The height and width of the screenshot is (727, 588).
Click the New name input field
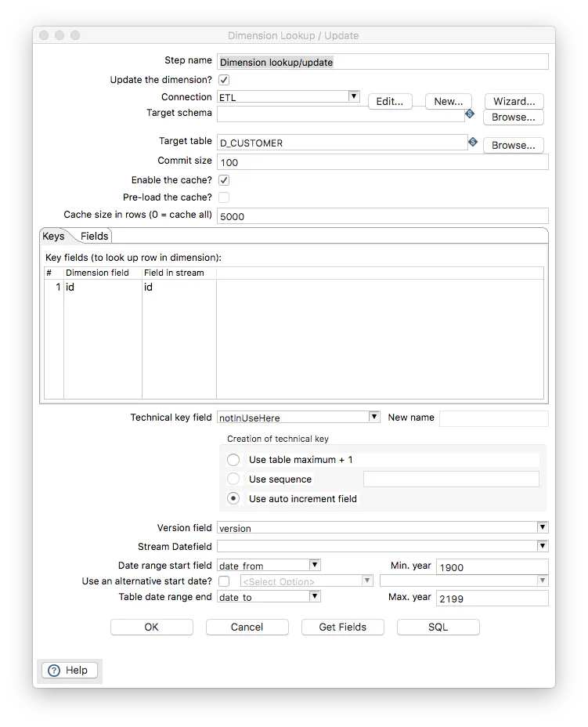click(494, 418)
